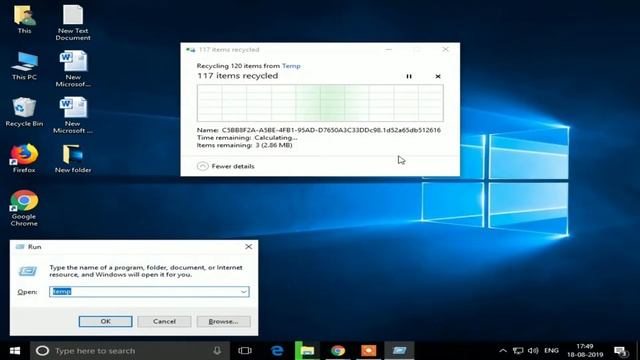Viewport: 640px width, 360px height.
Task: Open File Explorer from the taskbar
Action: (307, 351)
